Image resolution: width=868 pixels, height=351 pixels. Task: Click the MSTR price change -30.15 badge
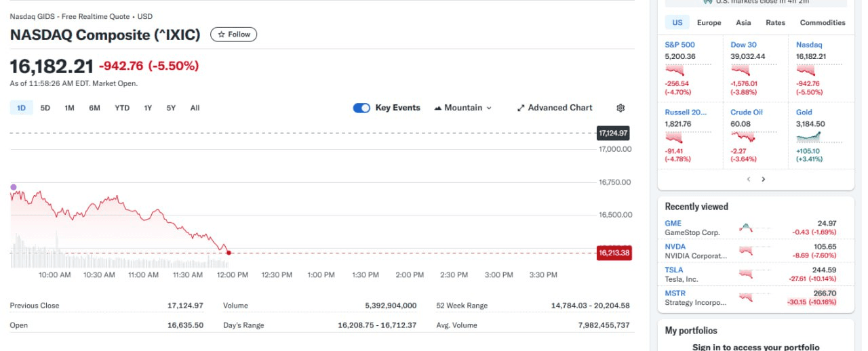[811, 302]
